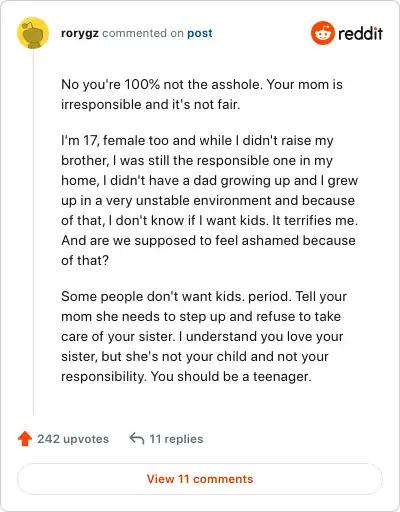Click the "of that?" line
Viewport: 400px width, 512px height.
pyautogui.click(x=85, y=260)
